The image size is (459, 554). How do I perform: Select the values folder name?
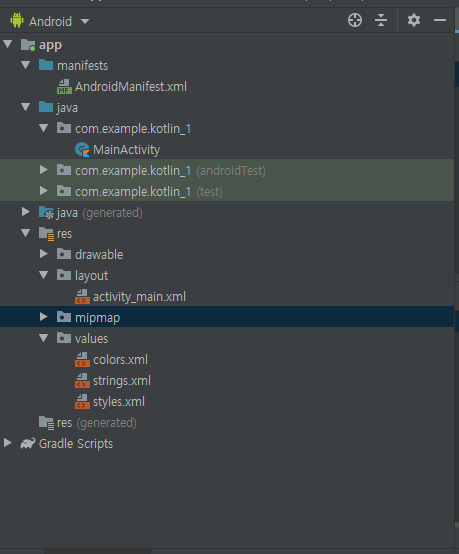tap(92, 338)
